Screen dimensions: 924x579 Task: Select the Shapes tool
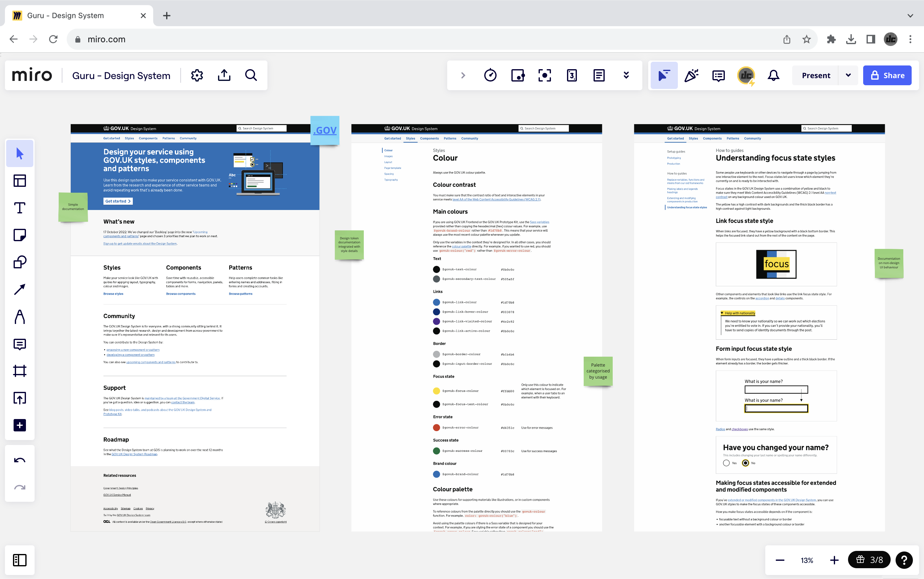pyautogui.click(x=20, y=262)
